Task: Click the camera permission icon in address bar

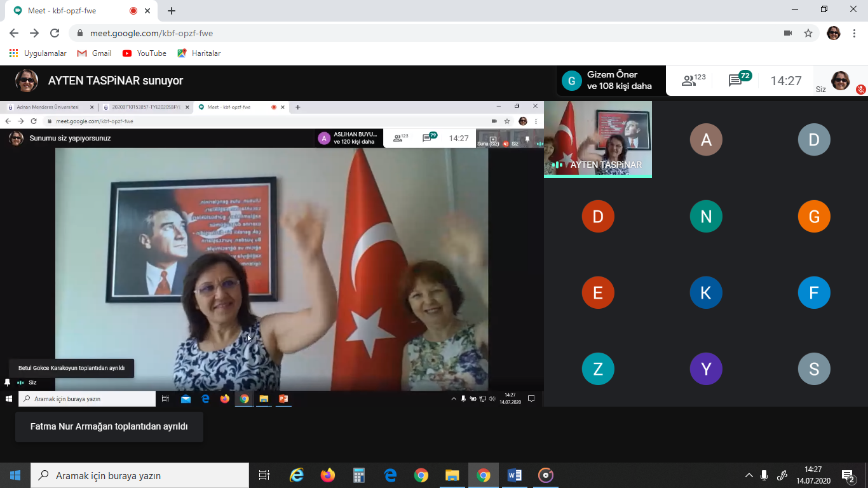Action: [788, 33]
